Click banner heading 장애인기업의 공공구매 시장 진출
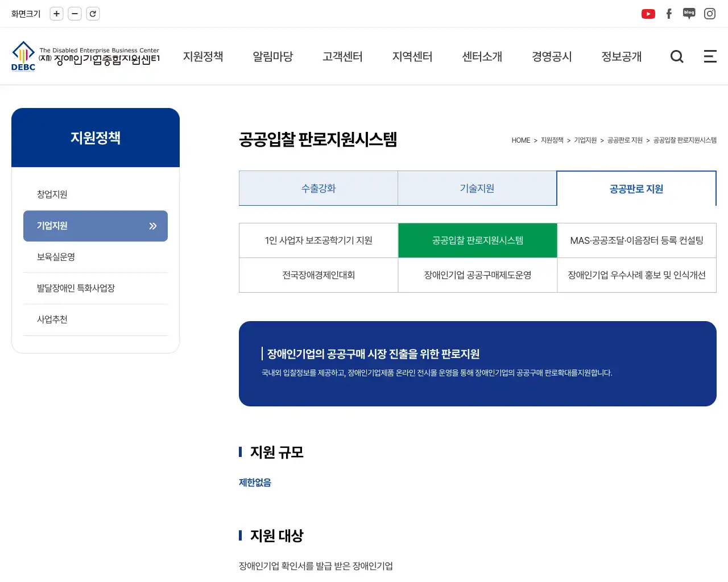The height and width of the screenshot is (582, 728). pos(374,354)
